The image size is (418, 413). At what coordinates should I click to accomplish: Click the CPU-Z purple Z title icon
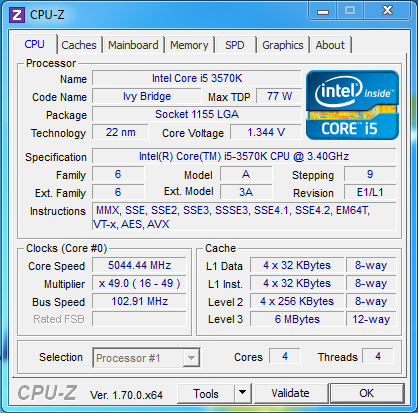coord(17,15)
